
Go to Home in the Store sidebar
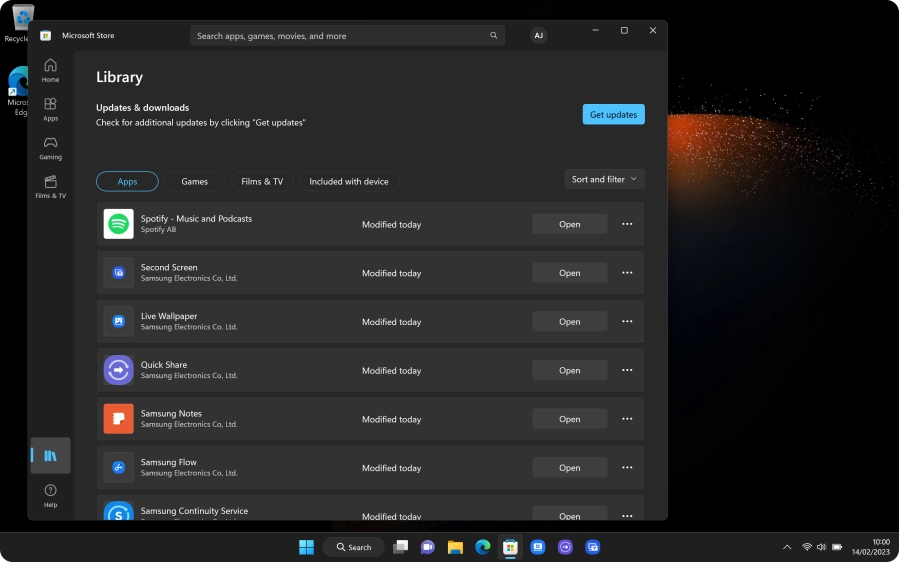click(50, 70)
